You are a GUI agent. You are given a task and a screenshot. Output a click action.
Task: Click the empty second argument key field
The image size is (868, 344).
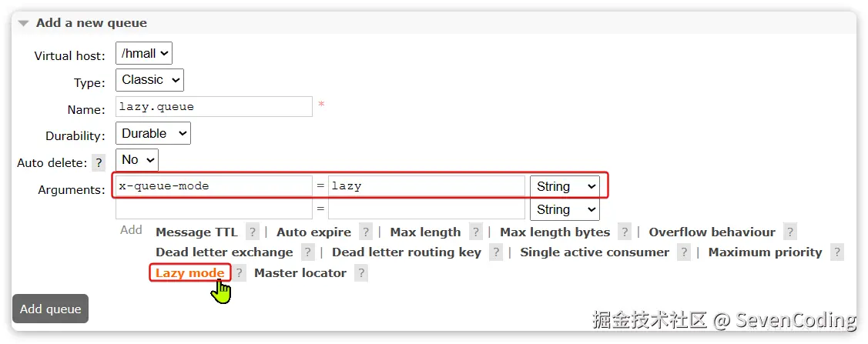(214, 209)
